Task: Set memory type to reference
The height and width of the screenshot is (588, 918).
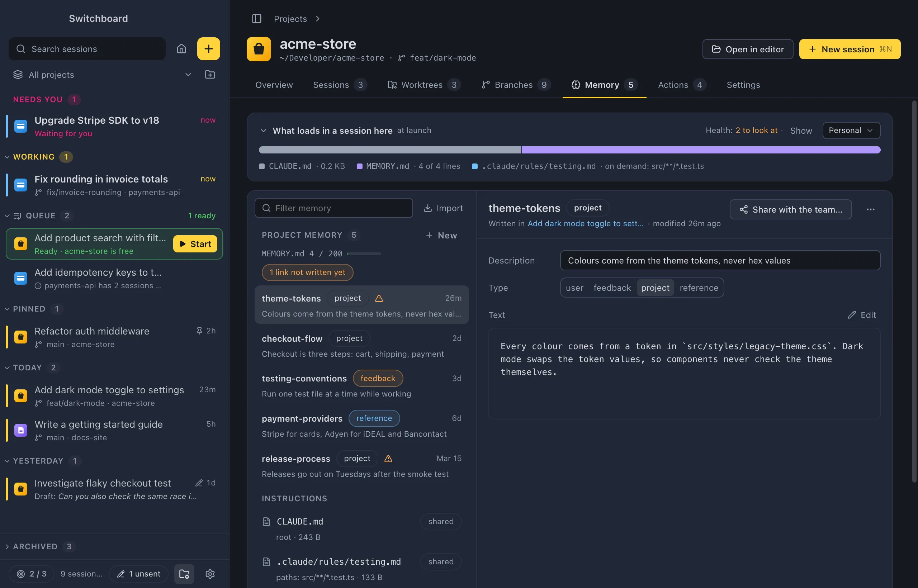Action: [699, 288]
